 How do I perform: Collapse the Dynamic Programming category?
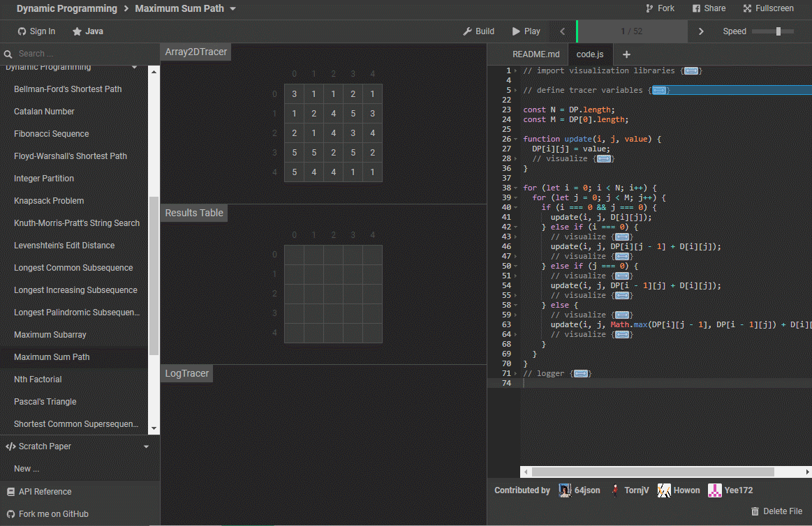(134, 67)
